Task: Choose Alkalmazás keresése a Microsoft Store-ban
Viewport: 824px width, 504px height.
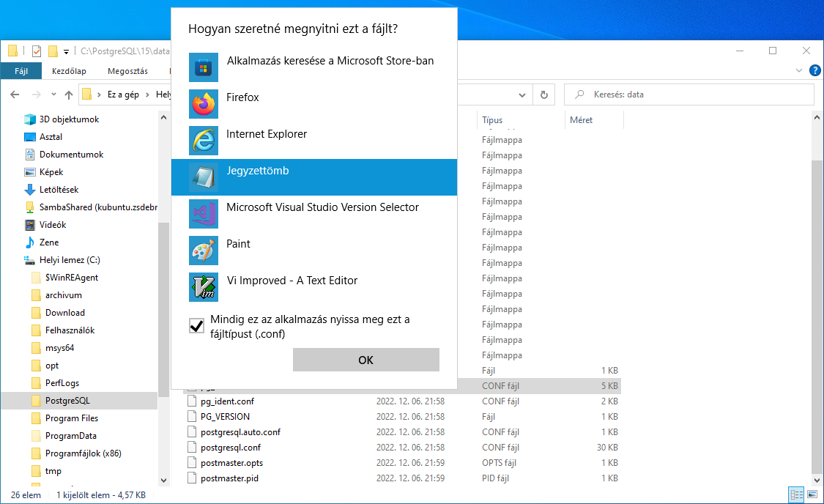Action: [314, 67]
